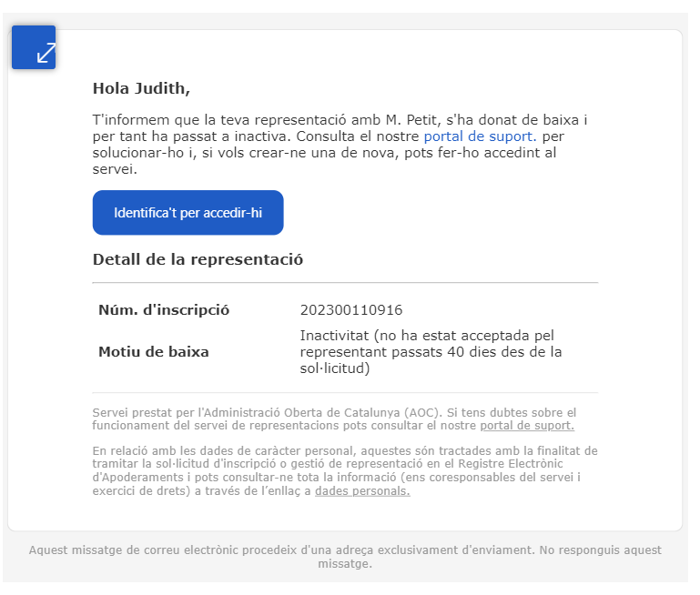Click the 'Servei prestat per l'Administració Oberta' paragraph

click(x=334, y=419)
